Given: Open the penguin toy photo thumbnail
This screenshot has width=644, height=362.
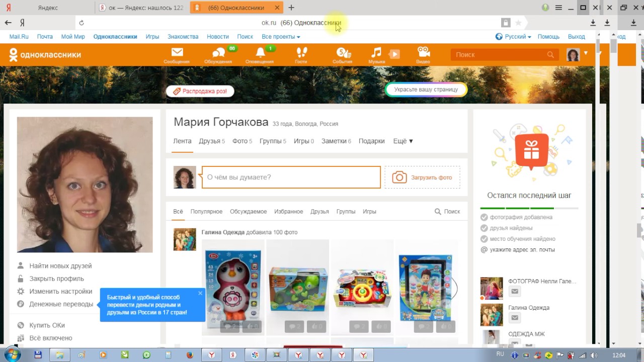Looking at the screenshot, I should pyautogui.click(x=233, y=287).
